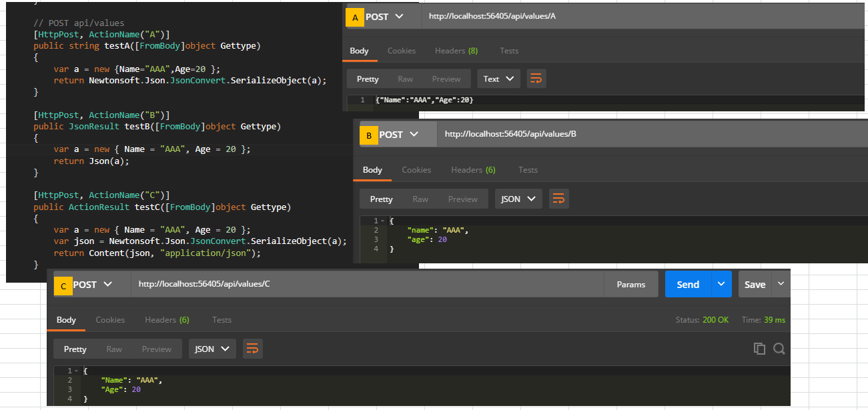Screen dimensions: 868x410
Task: Click the "var json" SerializeObject code line
Action: pos(201,241)
